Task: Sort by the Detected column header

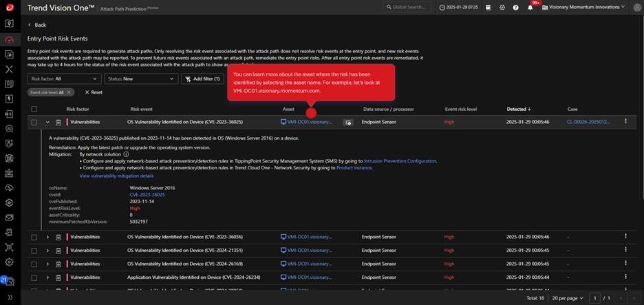Action: click(519, 109)
